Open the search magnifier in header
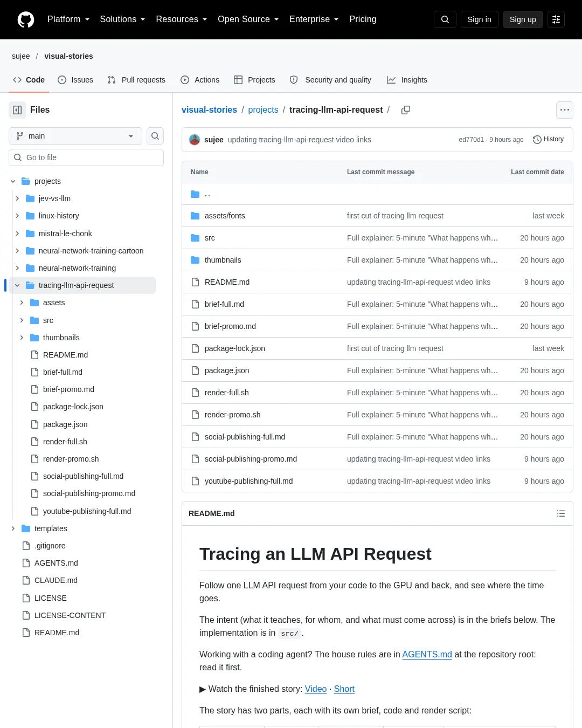The height and width of the screenshot is (728, 582). pos(445,19)
